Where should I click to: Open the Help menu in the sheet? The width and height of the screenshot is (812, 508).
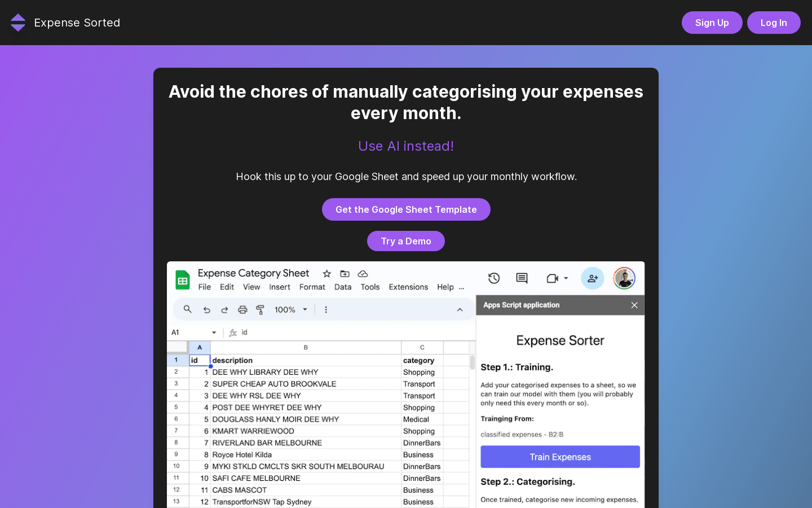[445, 287]
